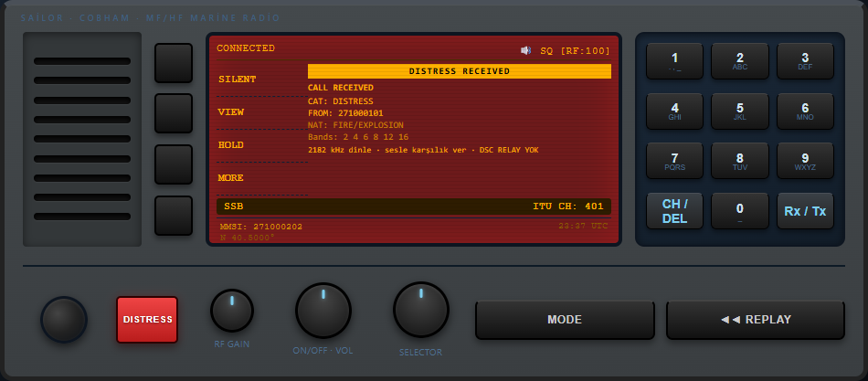This screenshot has height=381, width=868.
Task: Tap keypad key 7 PQRS
Action: [674, 161]
